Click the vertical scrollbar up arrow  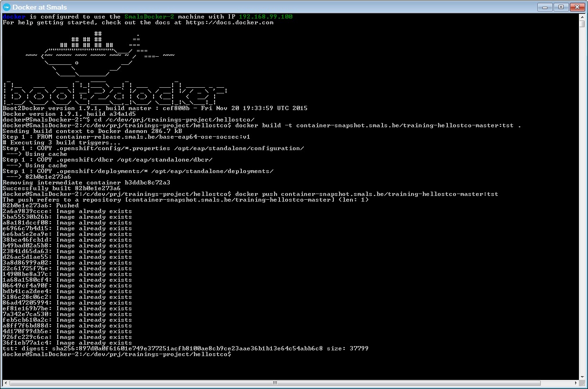pyautogui.click(x=582, y=17)
